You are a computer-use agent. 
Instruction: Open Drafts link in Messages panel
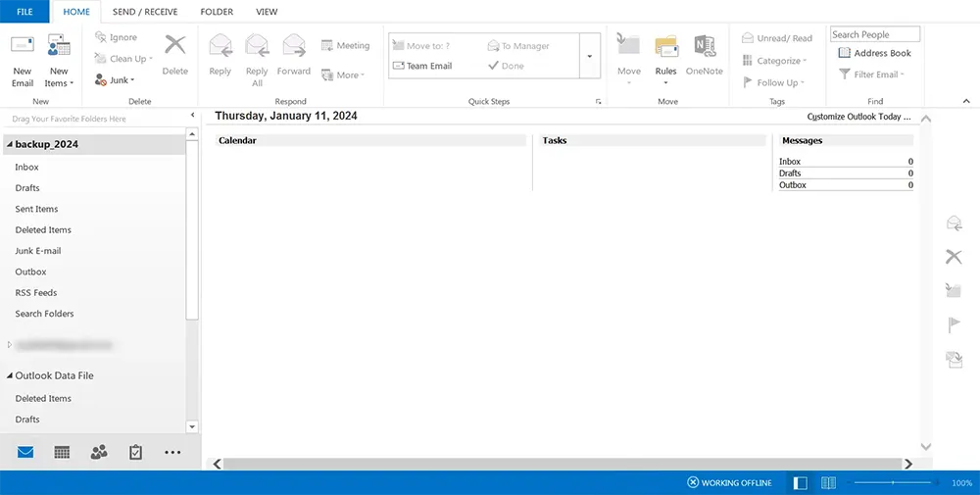click(789, 173)
